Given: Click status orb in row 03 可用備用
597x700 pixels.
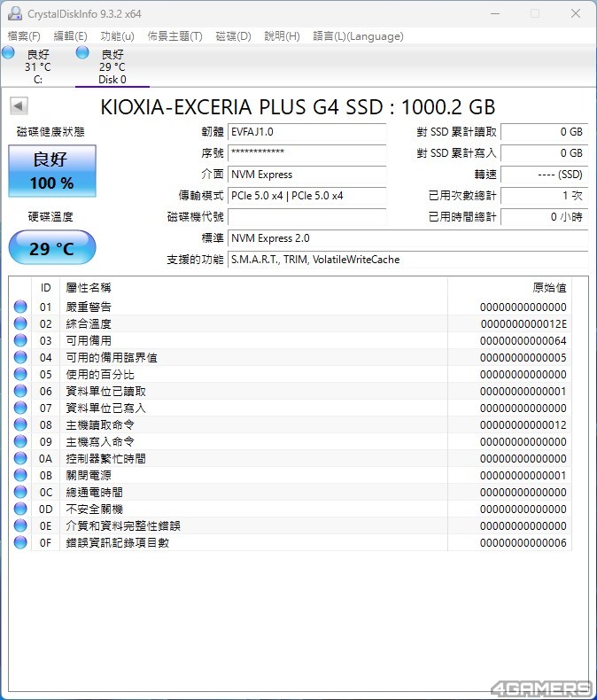Looking at the screenshot, I should [20, 340].
